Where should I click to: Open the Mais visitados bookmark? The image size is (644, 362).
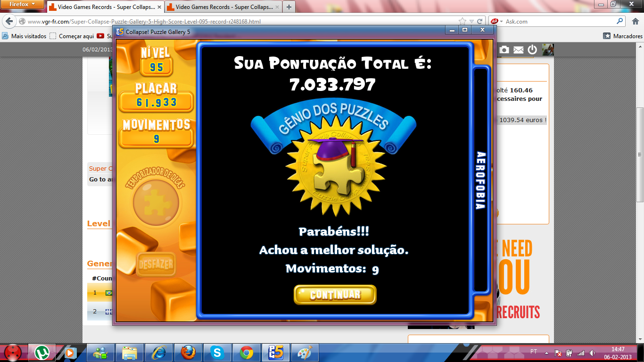coord(25,36)
